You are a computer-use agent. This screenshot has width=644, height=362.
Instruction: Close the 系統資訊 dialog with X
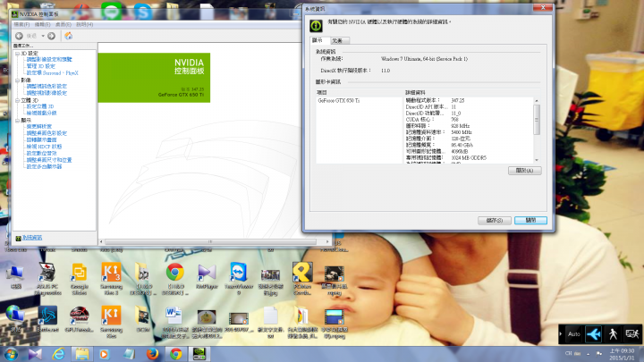[543, 8]
